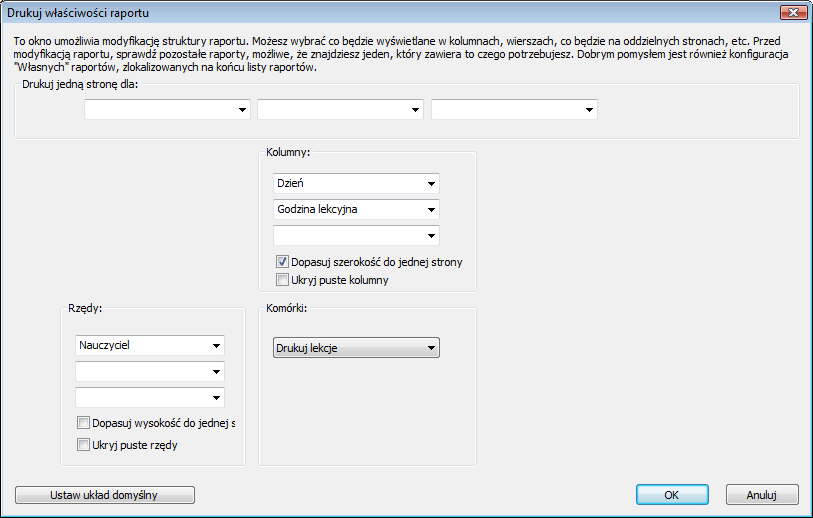
Task: Open the 'Godzina lekcyjna' column dropdown
Action: point(356,209)
